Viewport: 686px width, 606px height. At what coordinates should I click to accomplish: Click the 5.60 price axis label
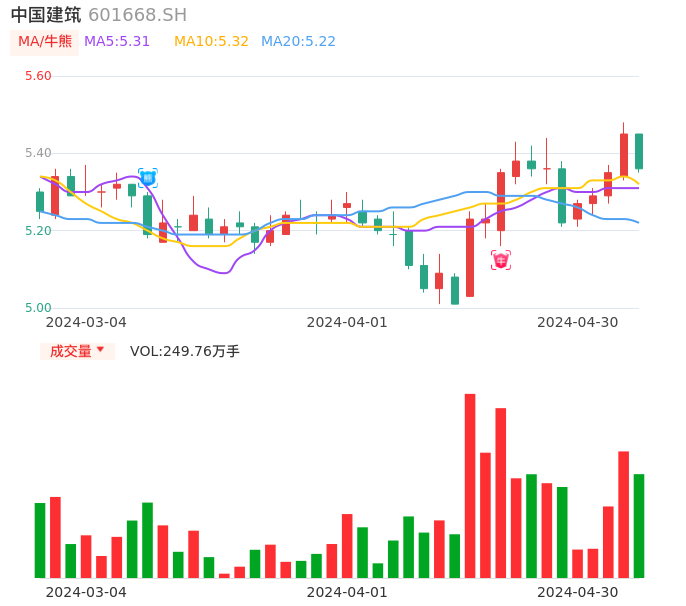pyautogui.click(x=38, y=76)
